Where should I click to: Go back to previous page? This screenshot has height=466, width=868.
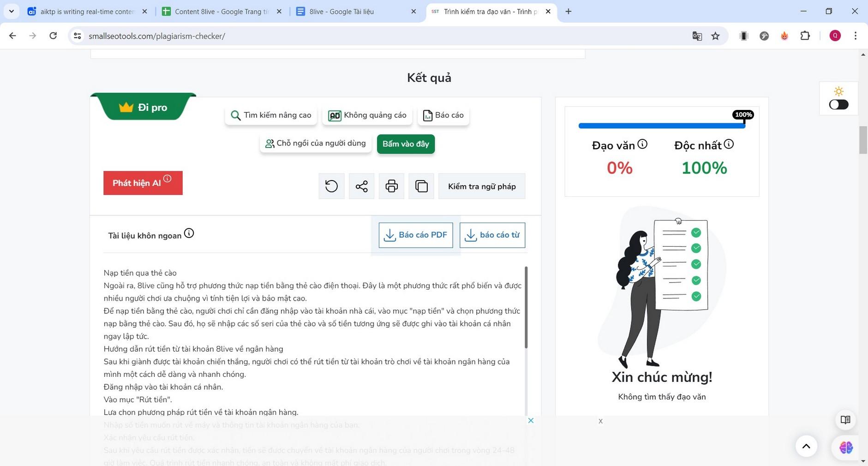(12, 36)
